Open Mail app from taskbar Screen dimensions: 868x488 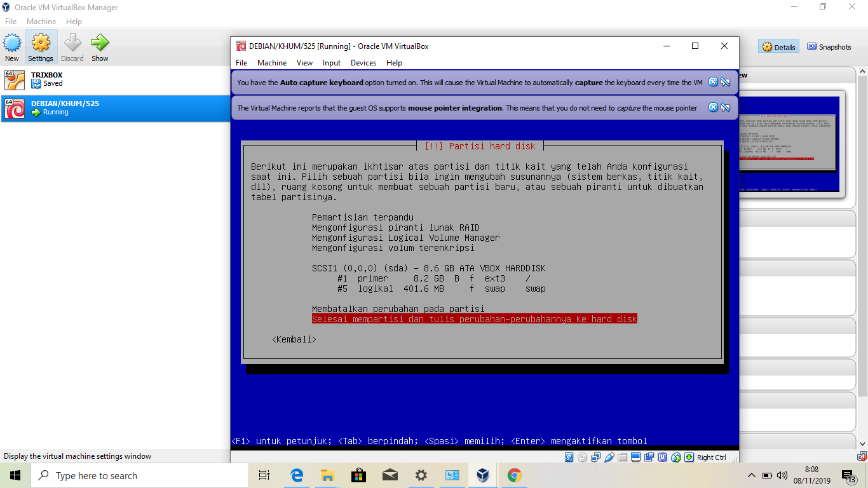tap(390, 475)
